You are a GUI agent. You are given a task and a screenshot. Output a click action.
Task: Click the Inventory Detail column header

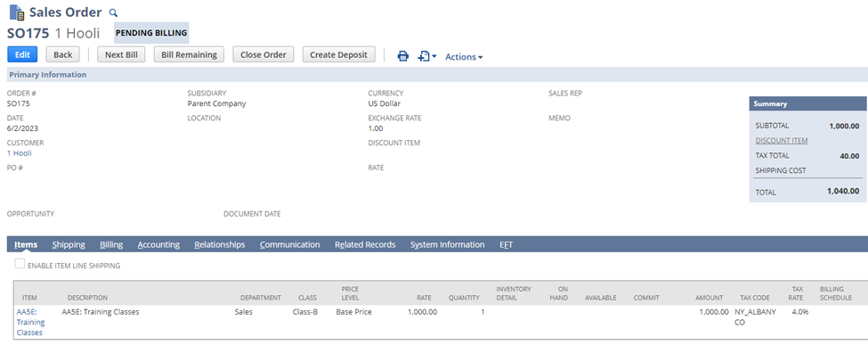click(514, 293)
